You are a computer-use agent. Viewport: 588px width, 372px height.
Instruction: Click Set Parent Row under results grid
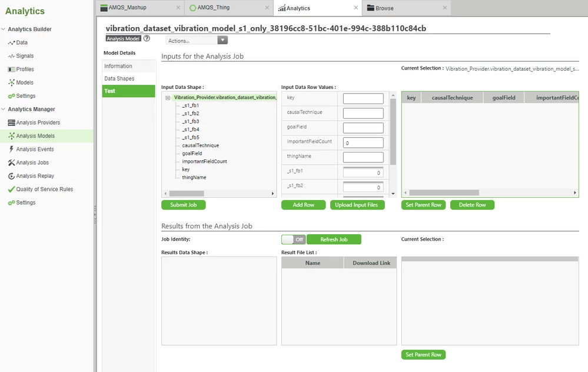coord(423,355)
